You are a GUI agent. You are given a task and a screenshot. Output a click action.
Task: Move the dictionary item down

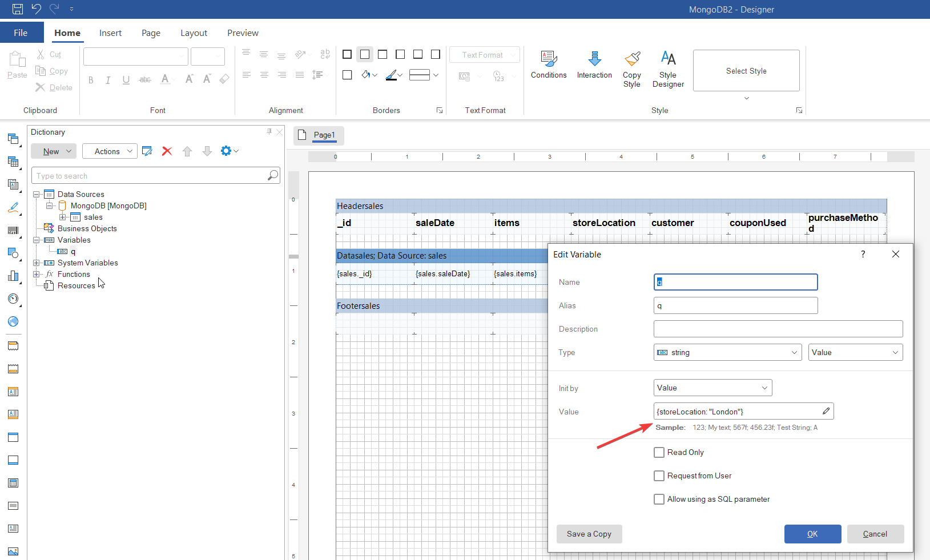pos(207,151)
